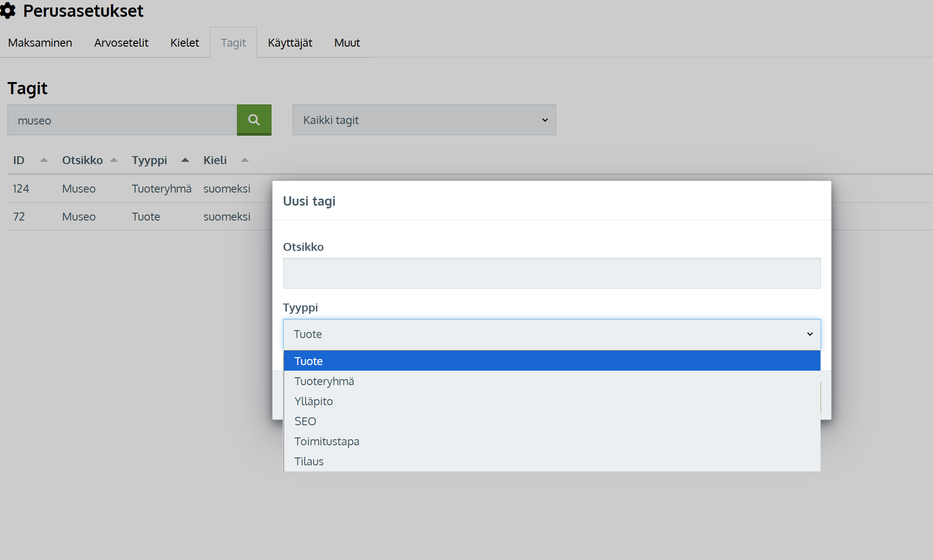Switch to the Arvosetelit tab
The height and width of the screenshot is (560, 933).
121,42
